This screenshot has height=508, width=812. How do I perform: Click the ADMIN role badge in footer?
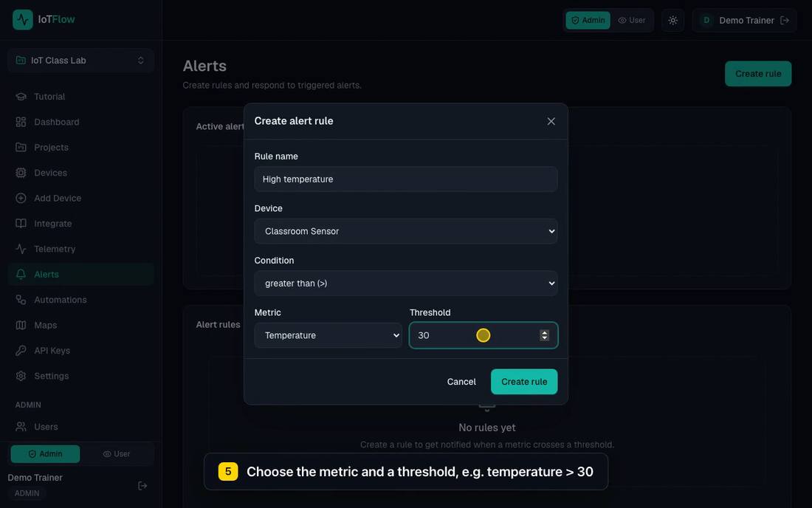click(x=27, y=493)
